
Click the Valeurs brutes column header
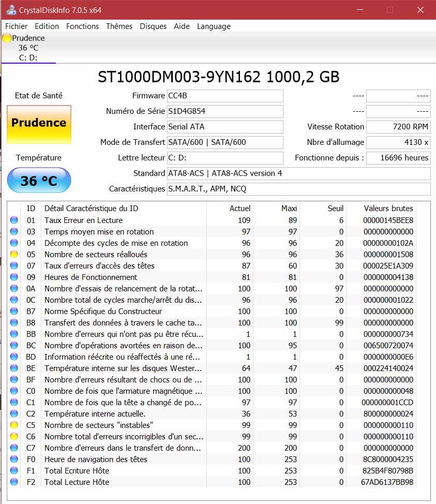(x=388, y=209)
